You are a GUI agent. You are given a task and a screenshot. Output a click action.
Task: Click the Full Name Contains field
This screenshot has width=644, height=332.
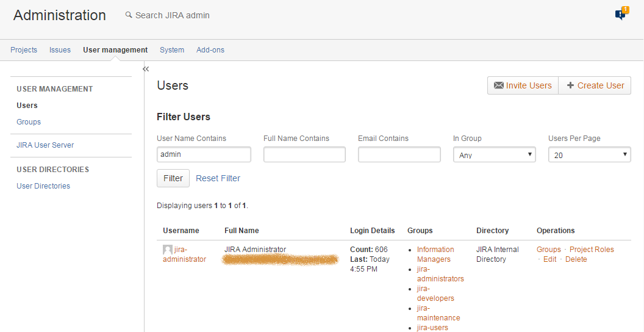coord(304,154)
